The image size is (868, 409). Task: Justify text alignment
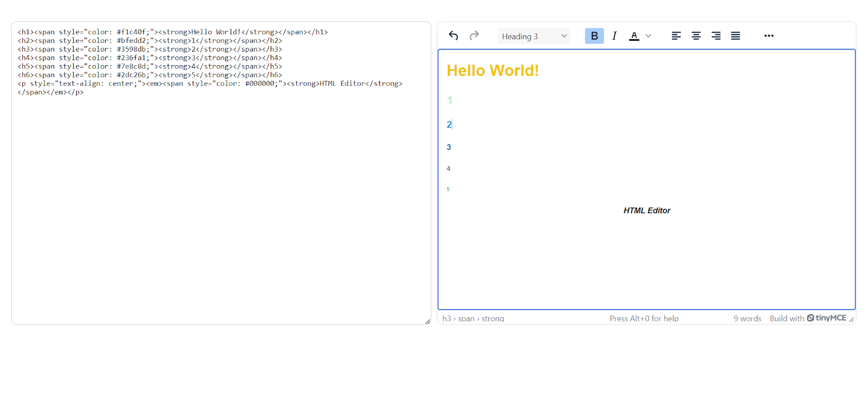[736, 36]
